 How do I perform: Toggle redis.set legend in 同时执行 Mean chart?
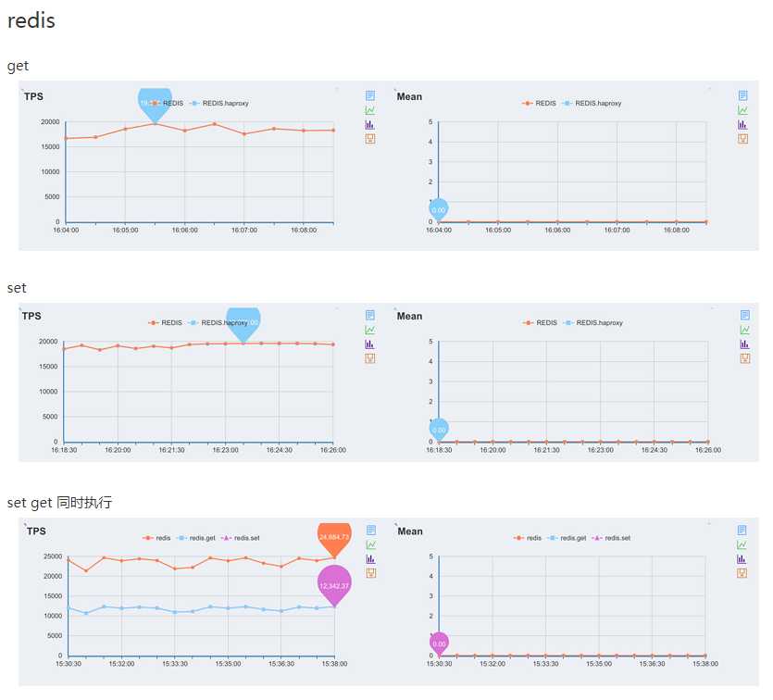pos(611,538)
